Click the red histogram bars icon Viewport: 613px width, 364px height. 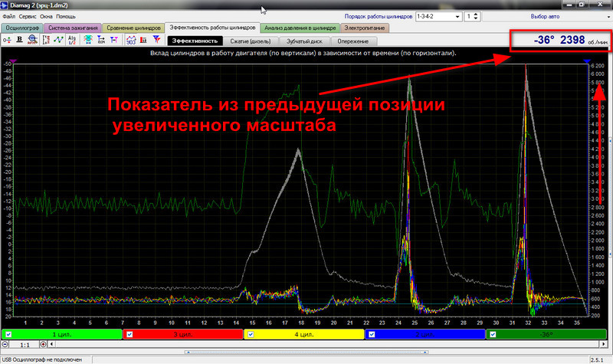[143, 40]
